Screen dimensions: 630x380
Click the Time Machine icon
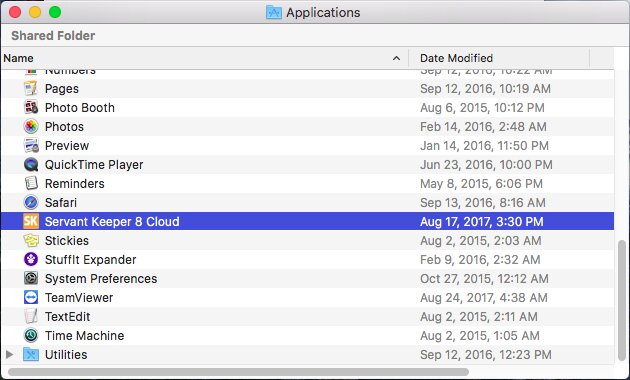31,335
